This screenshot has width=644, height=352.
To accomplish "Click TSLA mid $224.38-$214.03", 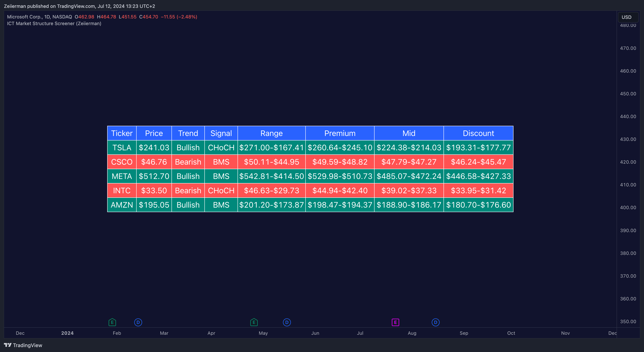I will pyautogui.click(x=409, y=148).
